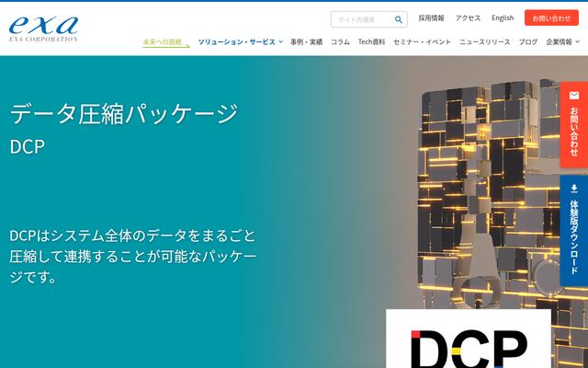The height and width of the screenshot is (368, 588).
Task: Click the exa corporation logo
Action: [43, 29]
